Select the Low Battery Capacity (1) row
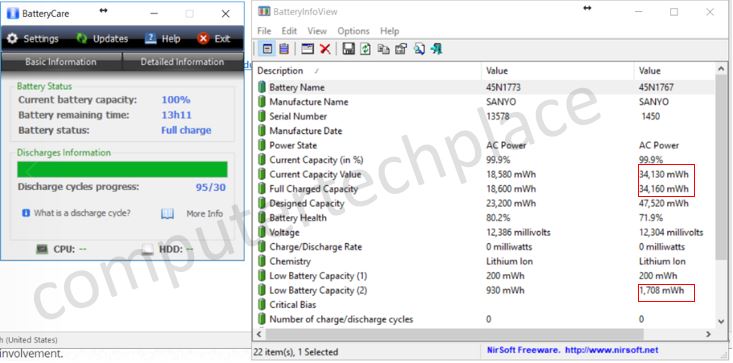This screenshot has height=363, width=733. tap(485, 276)
